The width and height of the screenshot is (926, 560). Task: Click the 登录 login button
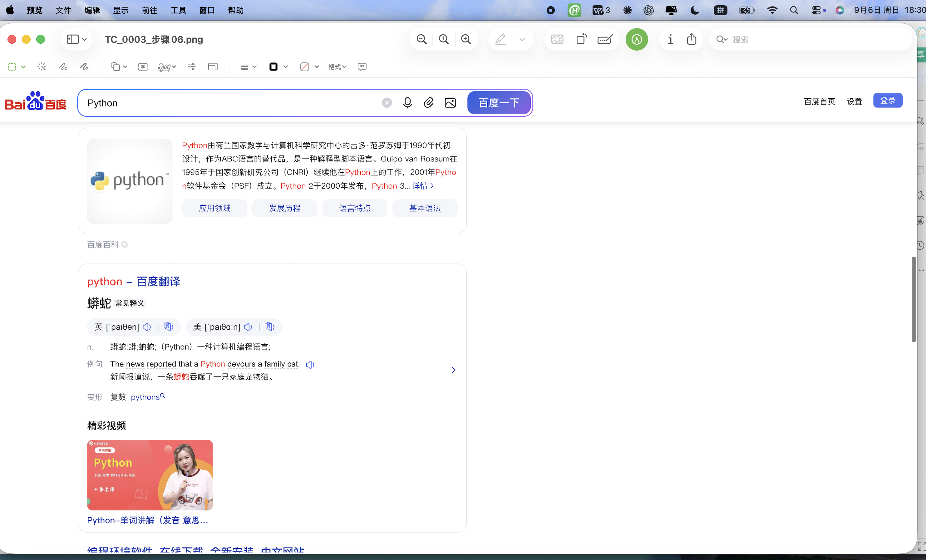[x=888, y=100]
